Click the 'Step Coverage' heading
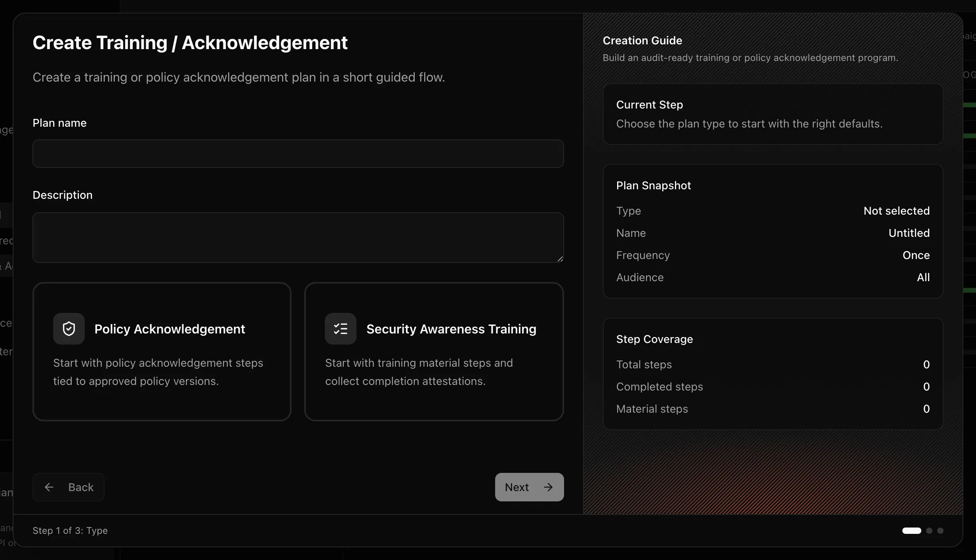976x560 pixels. coord(655,339)
